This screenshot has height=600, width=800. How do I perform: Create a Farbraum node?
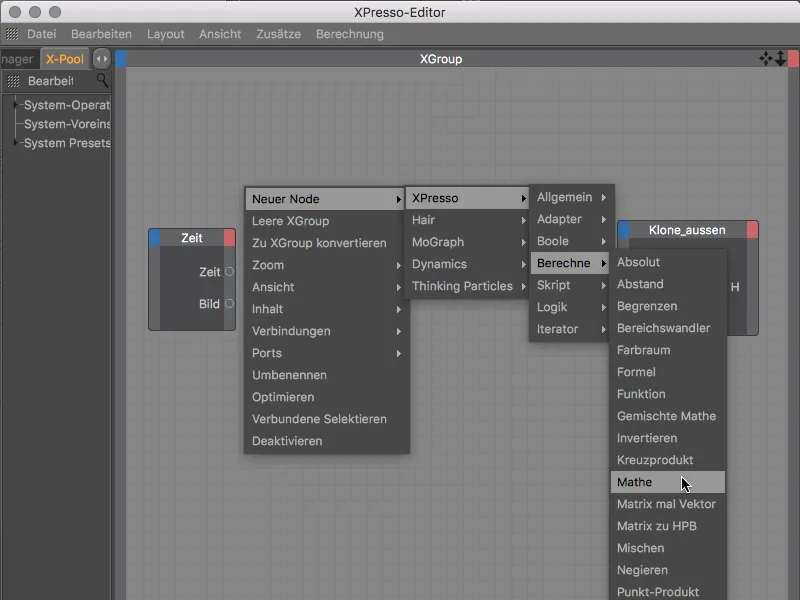pos(667,349)
